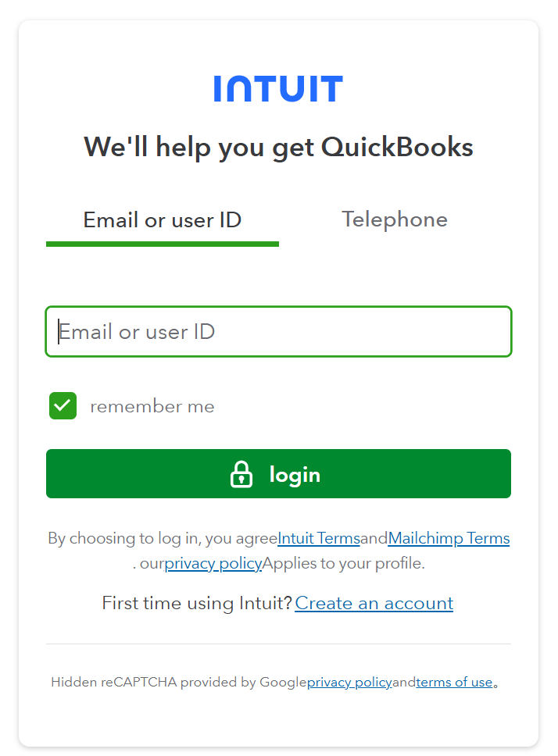Open Google's privacy policy in the footer

[x=349, y=682]
